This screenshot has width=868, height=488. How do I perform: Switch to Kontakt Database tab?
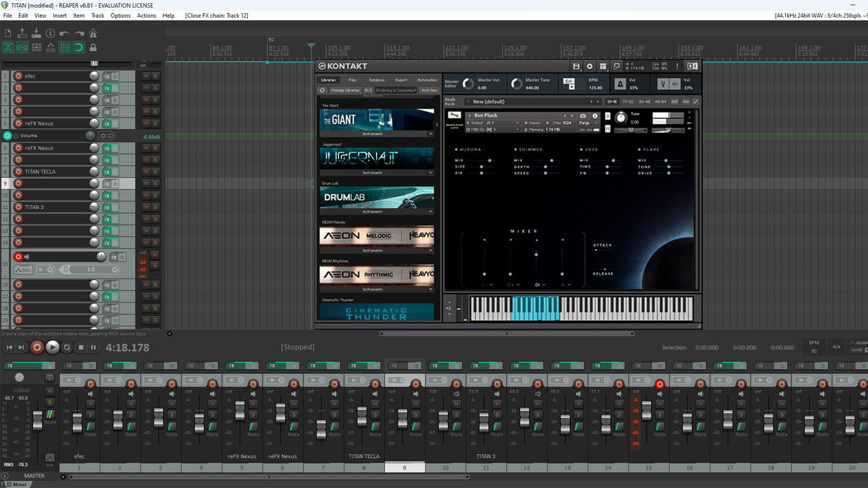(x=377, y=80)
